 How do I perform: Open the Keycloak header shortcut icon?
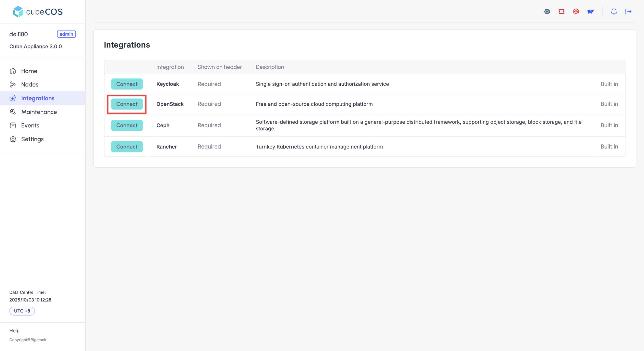(x=547, y=12)
